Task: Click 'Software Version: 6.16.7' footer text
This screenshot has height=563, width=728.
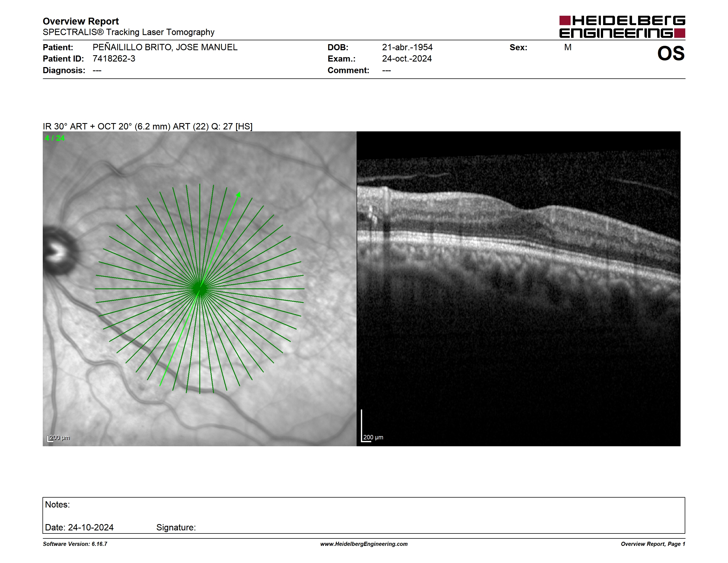Action: pyautogui.click(x=75, y=544)
